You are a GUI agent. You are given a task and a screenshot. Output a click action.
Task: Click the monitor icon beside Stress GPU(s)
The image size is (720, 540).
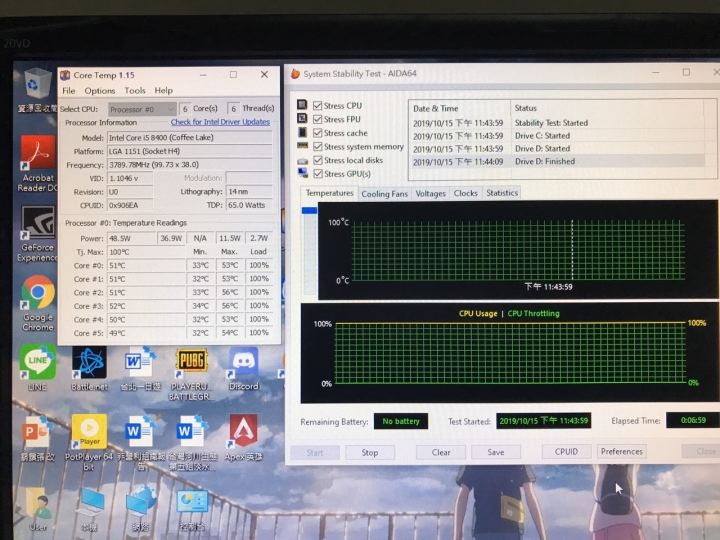point(302,173)
